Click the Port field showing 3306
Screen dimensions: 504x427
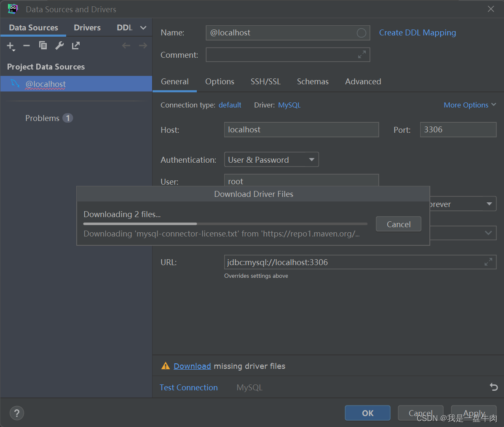(458, 129)
